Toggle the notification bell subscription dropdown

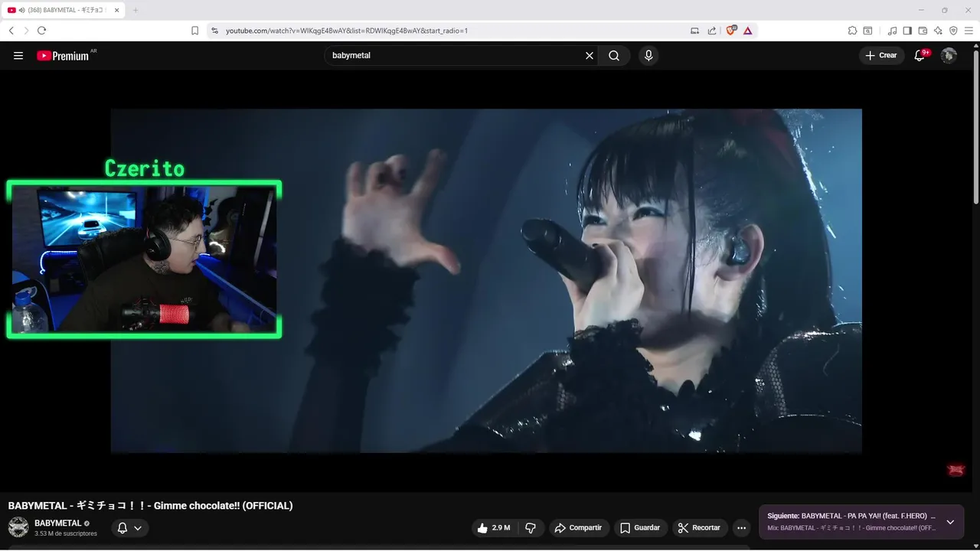coord(129,528)
